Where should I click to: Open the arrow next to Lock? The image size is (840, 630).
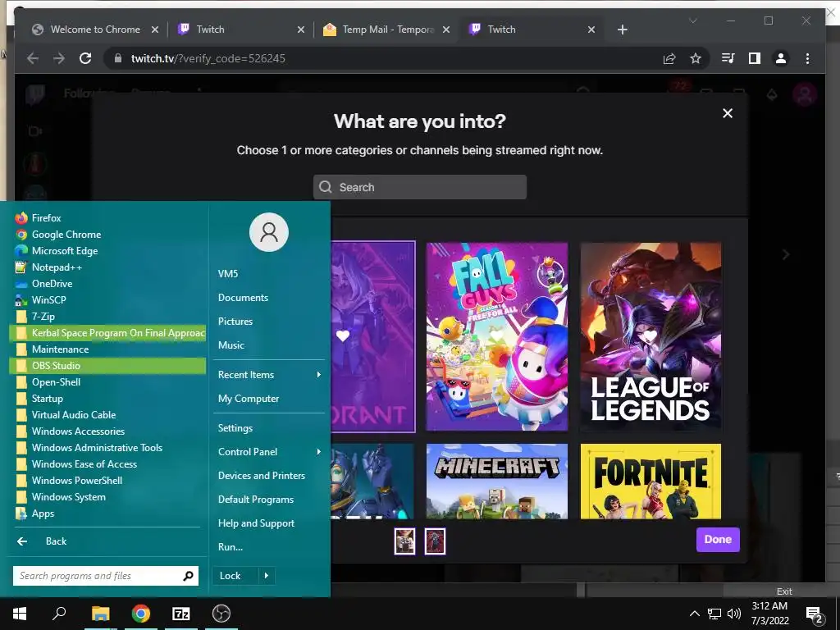pos(267,576)
